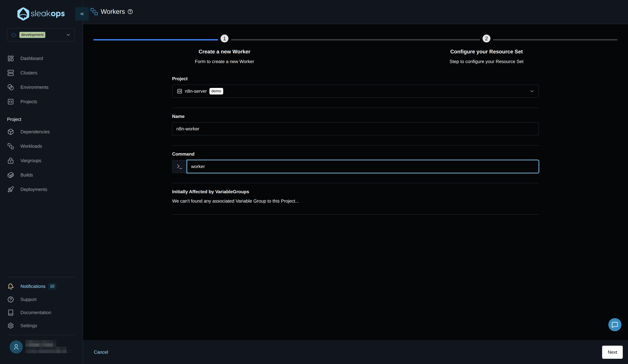
Task: Click the sleakops logo
Action: click(41, 14)
